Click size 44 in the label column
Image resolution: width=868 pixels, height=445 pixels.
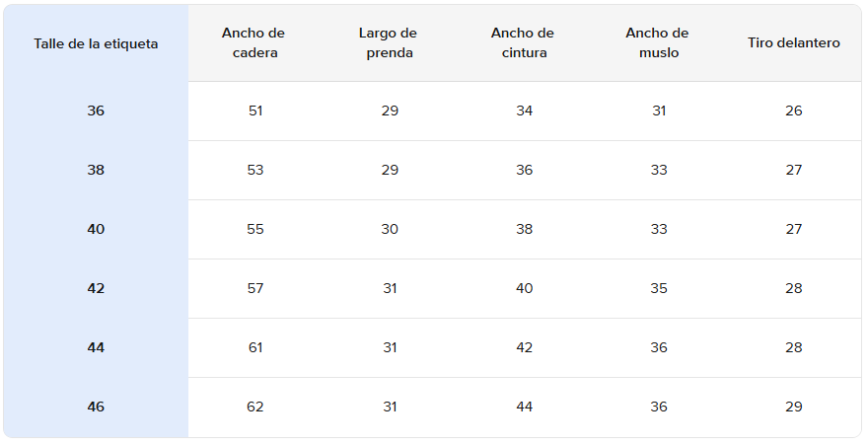tap(96, 347)
